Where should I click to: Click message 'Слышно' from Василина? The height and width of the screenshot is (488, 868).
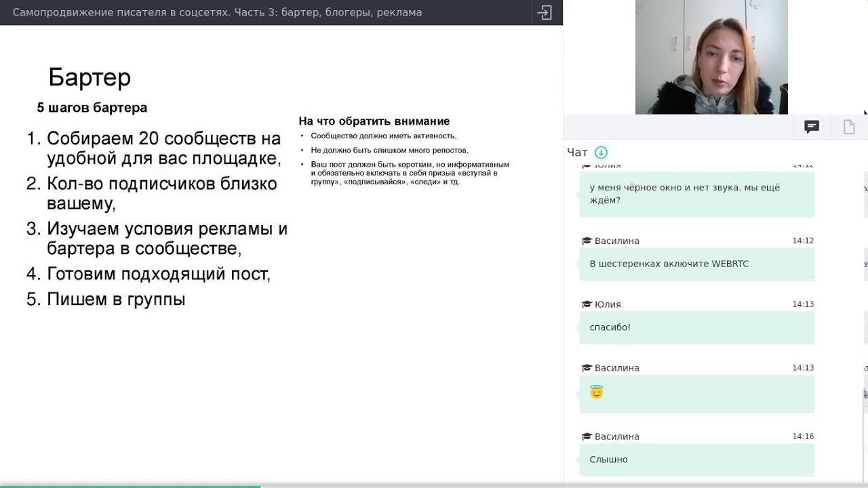[x=696, y=460]
